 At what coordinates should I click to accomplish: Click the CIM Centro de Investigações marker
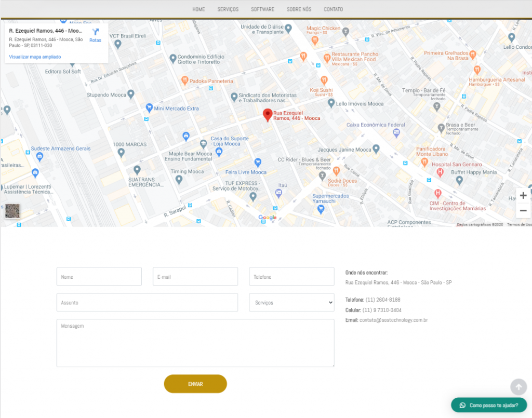(437, 194)
